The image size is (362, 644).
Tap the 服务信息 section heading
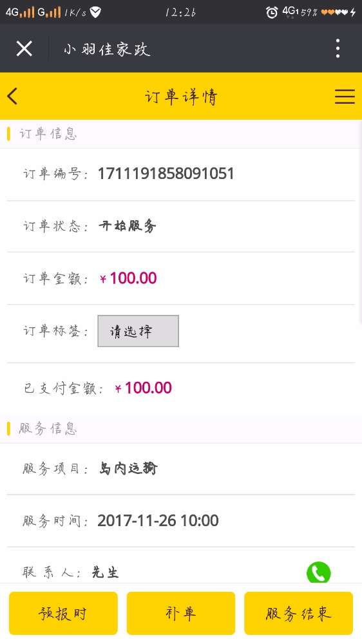tap(48, 429)
